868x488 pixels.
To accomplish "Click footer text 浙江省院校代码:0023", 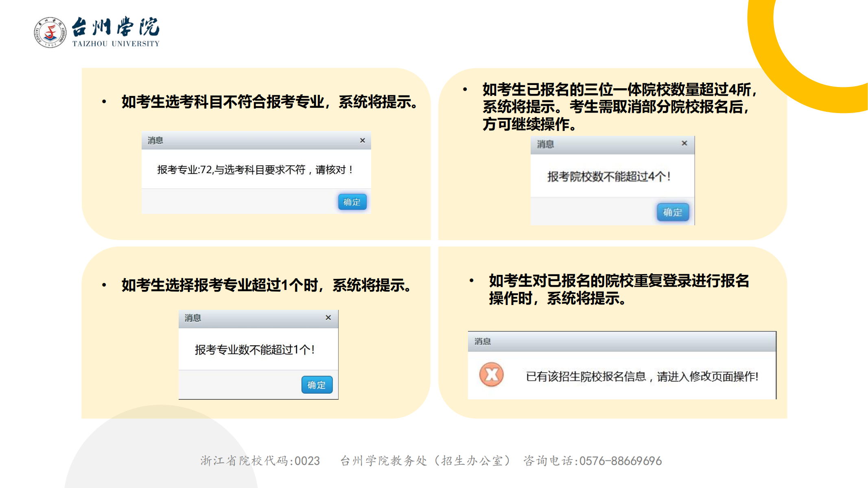I will 260,461.
